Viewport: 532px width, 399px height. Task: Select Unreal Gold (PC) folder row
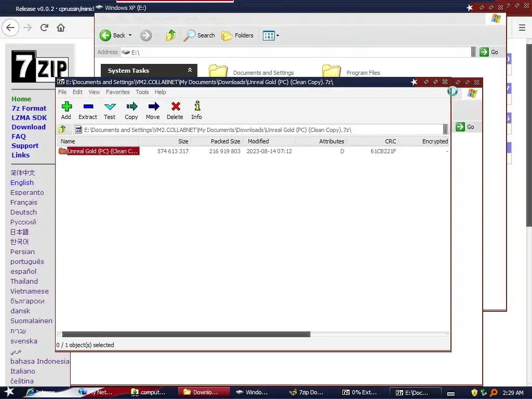253,151
